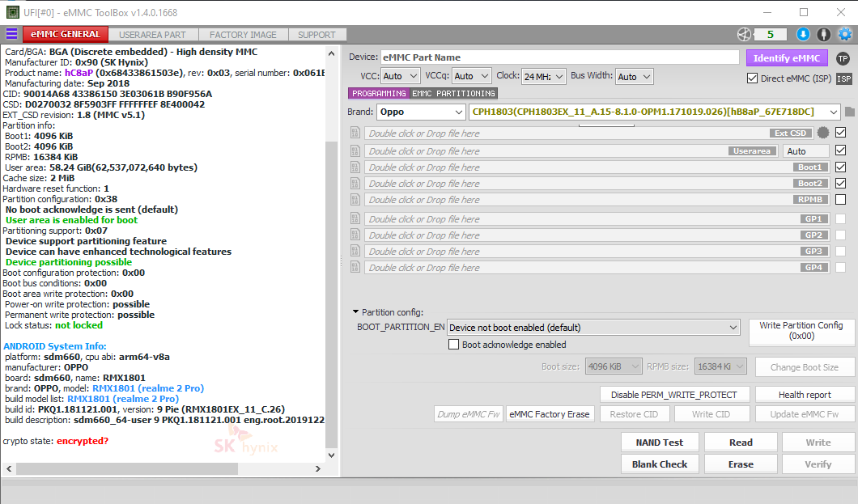Screen dimensions: 858x504
Task: Select the EMMC PARTITIONING sub-tab
Action: click(453, 94)
